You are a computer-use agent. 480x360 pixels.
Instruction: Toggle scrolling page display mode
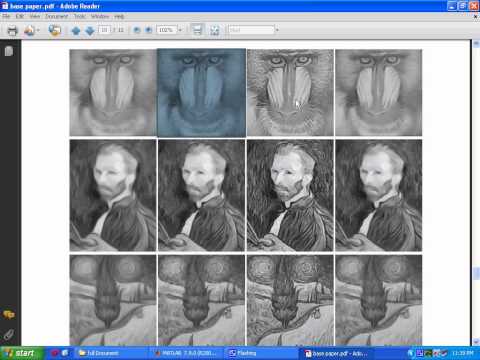click(x=197, y=30)
